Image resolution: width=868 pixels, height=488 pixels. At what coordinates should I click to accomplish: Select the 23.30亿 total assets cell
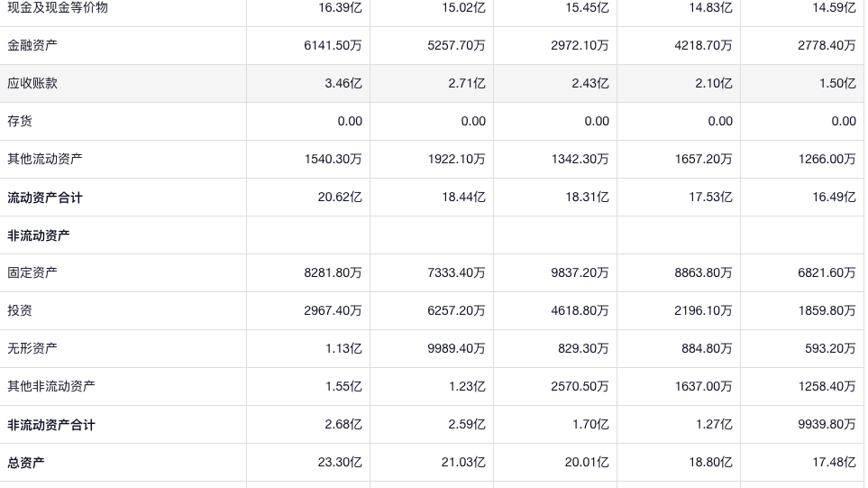(x=340, y=463)
